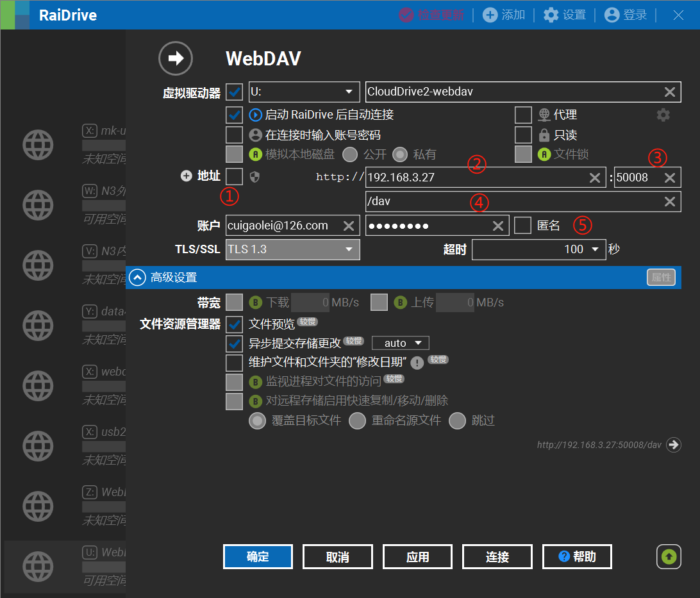Click the 应用 apply button
Image resolution: width=700 pixels, height=598 pixels.
pyautogui.click(x=417, y=556)
